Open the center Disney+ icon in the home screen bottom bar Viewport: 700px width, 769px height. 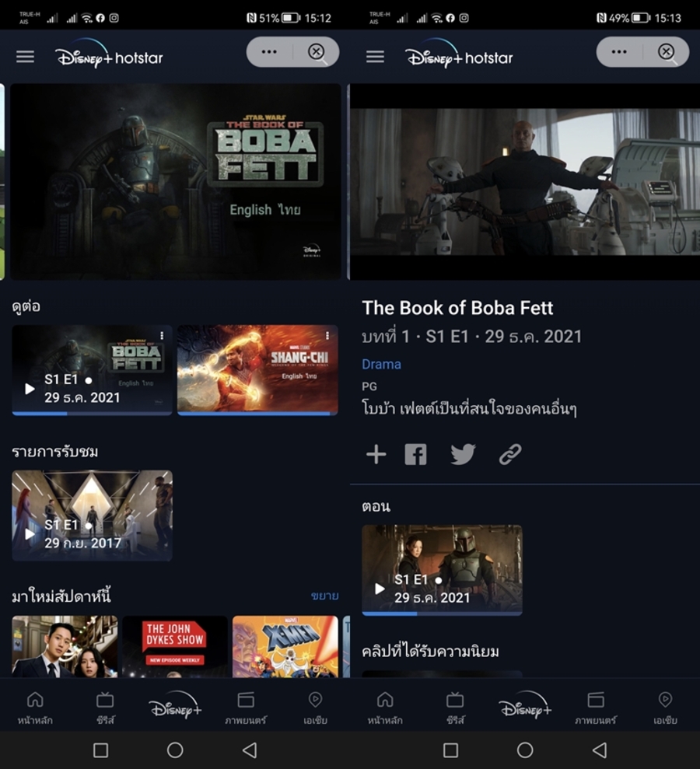click(x=175, y=704)
